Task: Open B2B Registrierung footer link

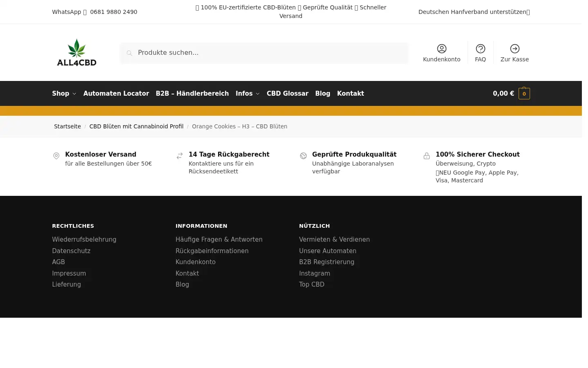Action: [x=327, y=262]
